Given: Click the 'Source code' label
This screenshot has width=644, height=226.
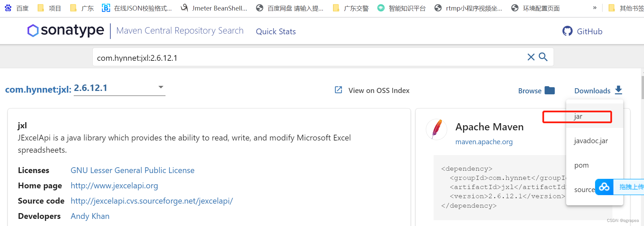Looking at the screenshot, I should [41, 201].
